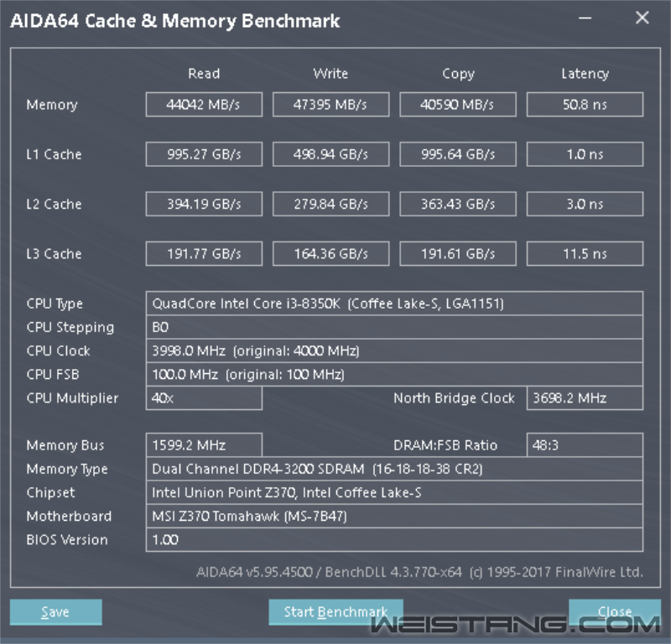Viewport: 671px width, 644px height.
Task: Select Memory Read value 44042 MB/s
Action: coord(204,105)
